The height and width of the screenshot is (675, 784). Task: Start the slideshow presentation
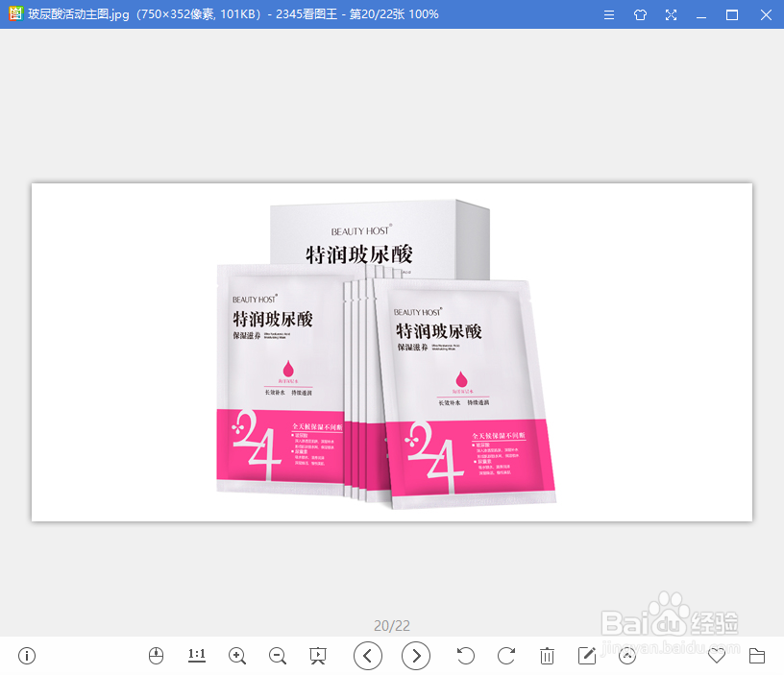[317, 656]
